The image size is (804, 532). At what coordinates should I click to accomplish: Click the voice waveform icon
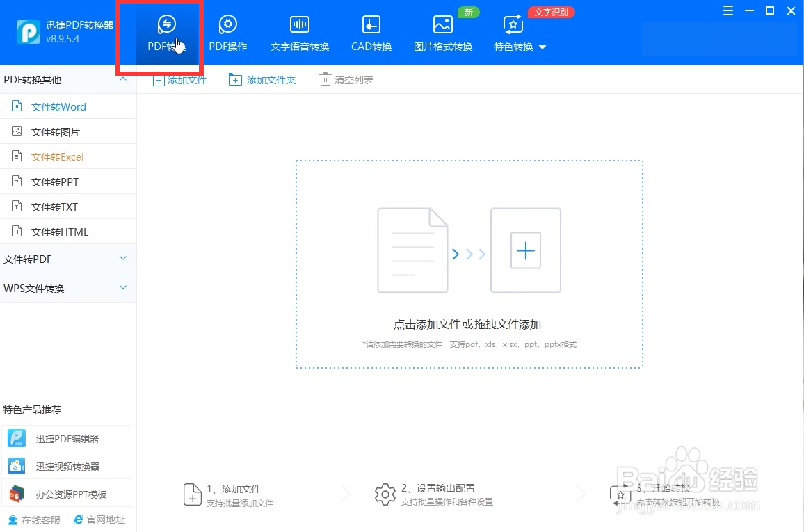(300, 24)
